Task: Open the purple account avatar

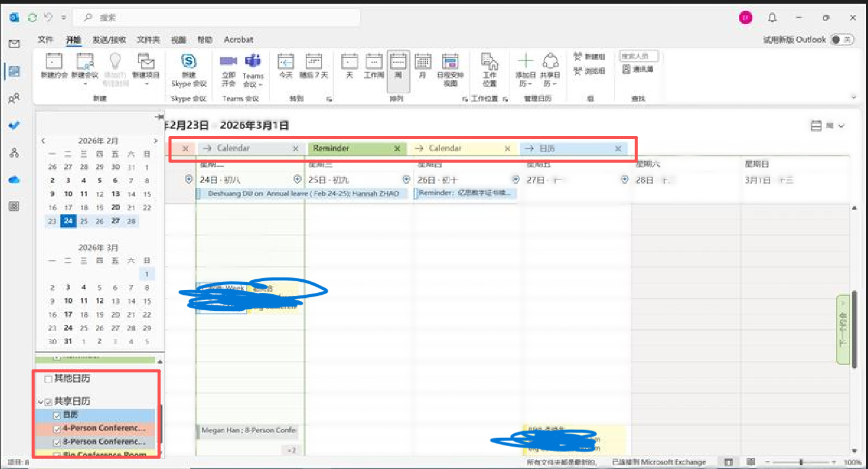Action: (x=746, y=18)
